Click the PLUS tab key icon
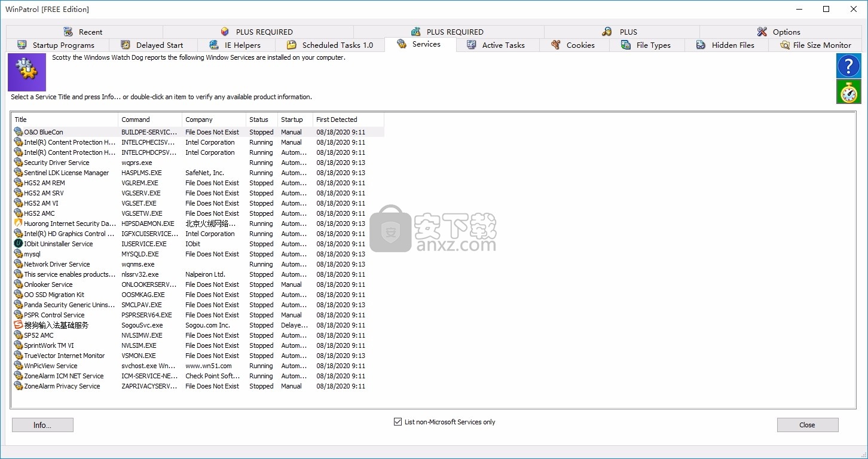The height and width of the screenshot is (459, 868). click(x=607, y=32)
